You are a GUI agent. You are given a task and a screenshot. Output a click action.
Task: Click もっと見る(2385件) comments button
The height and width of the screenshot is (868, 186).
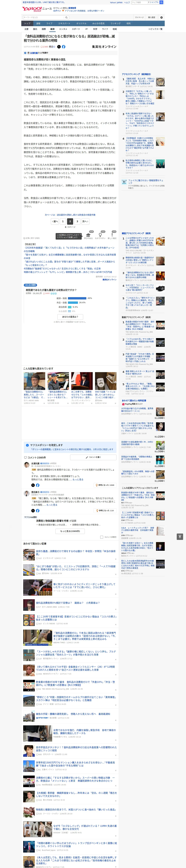tap(70, 531)
